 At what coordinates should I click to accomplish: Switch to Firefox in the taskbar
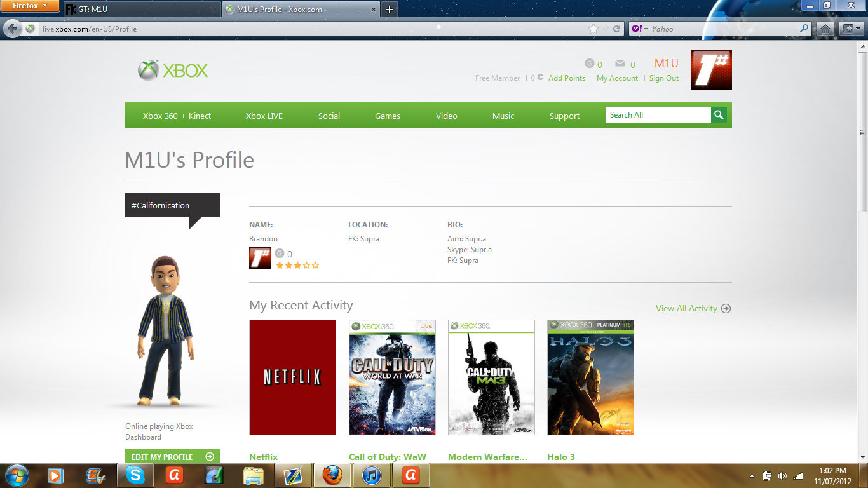pyautogui.click(x=332, y=475)
